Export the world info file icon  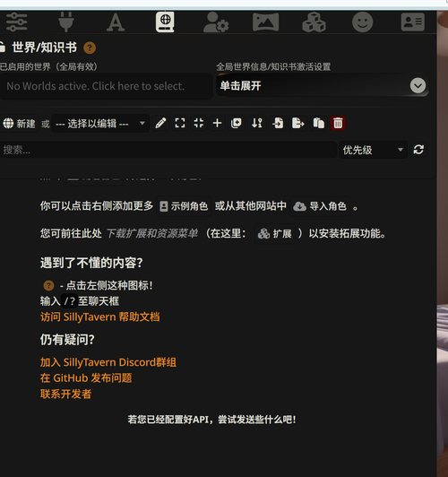point(297,123)
